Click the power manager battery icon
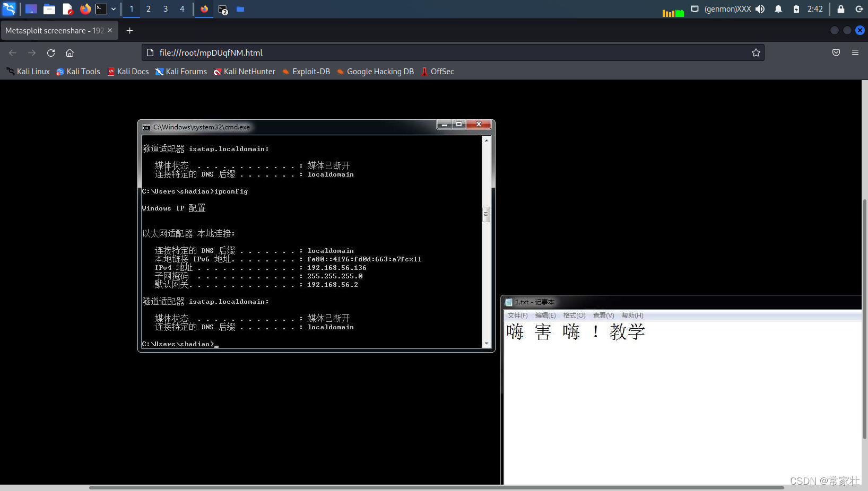Image resolution: width=868 pixels, height=491 pixels. click(796, 9)
